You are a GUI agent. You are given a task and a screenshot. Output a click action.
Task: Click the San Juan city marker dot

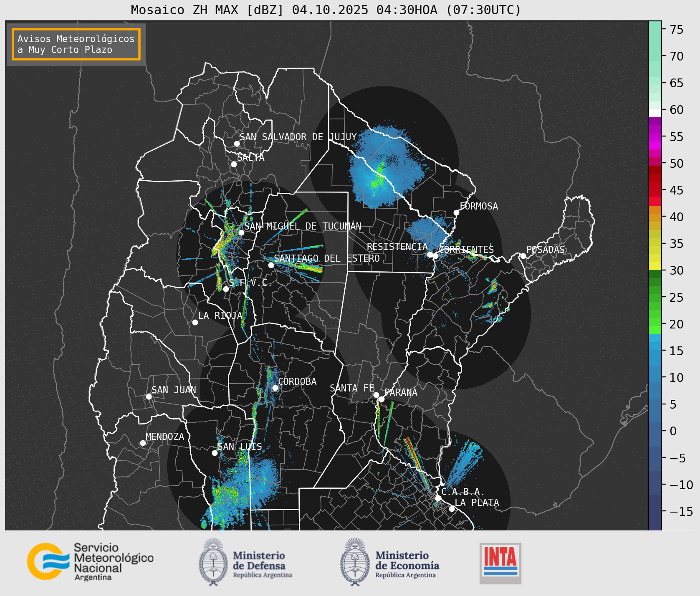(149, 396)
